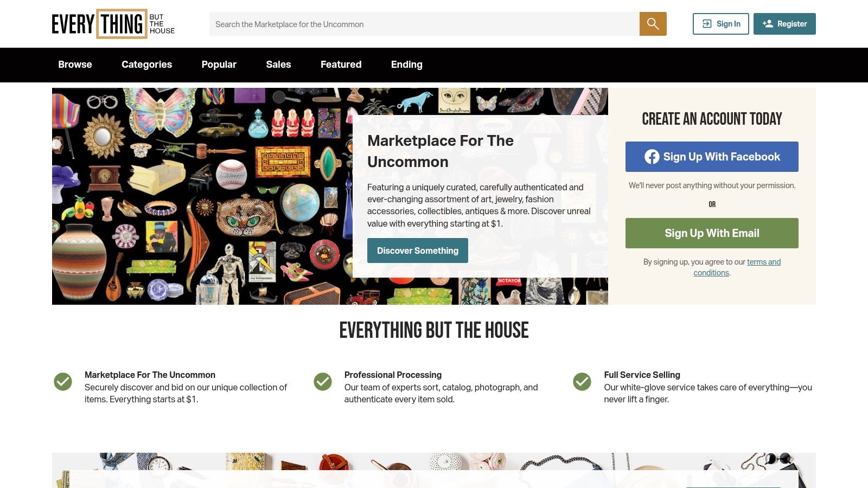Click the Full Service Selling checkmark icon
This screenshot has width=868, height=488.
[582, 382]
